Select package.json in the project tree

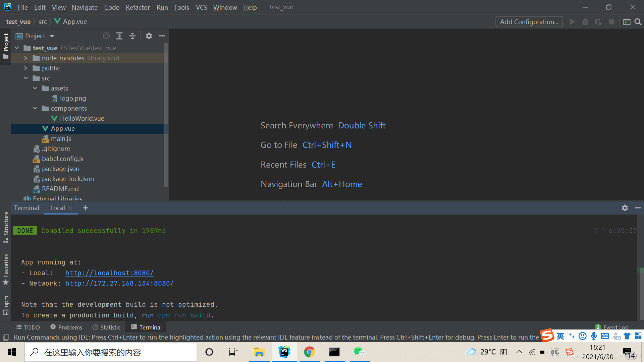(60, 169)
